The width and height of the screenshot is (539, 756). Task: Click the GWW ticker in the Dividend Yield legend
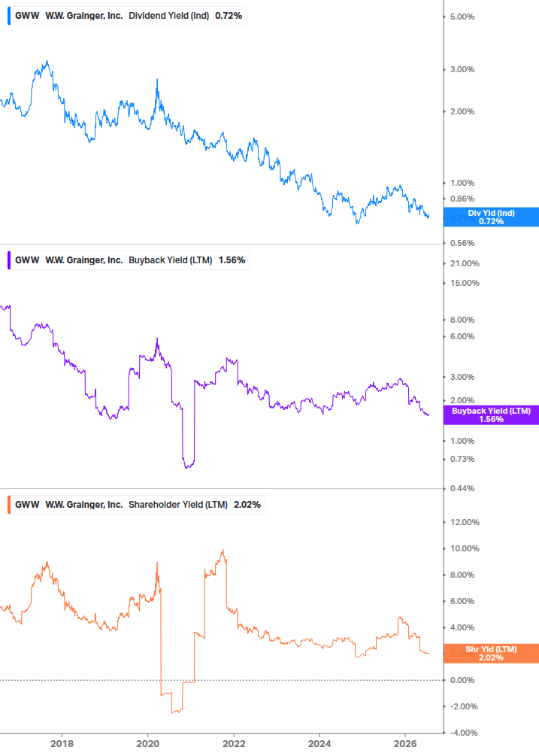[28, 16]
